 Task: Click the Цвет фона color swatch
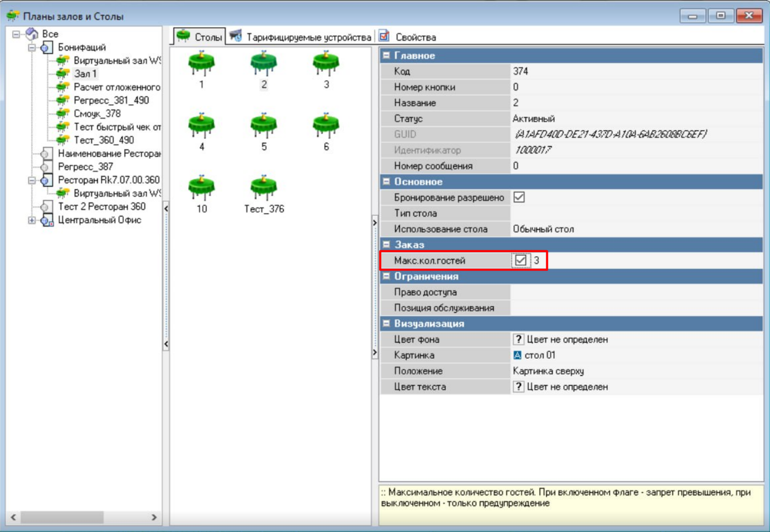pos(519,340)
